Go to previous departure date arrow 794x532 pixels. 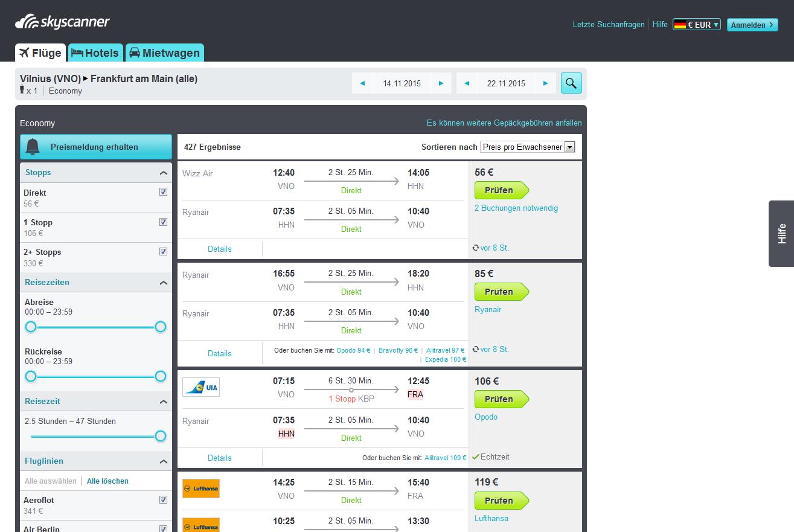pos(362,83)
